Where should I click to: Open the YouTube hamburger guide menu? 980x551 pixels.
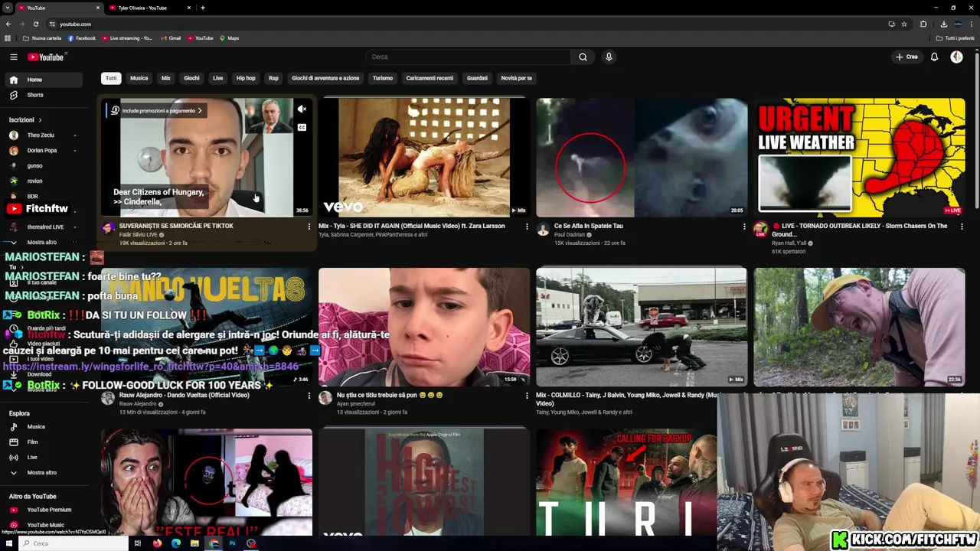click(x=13, y=57)
